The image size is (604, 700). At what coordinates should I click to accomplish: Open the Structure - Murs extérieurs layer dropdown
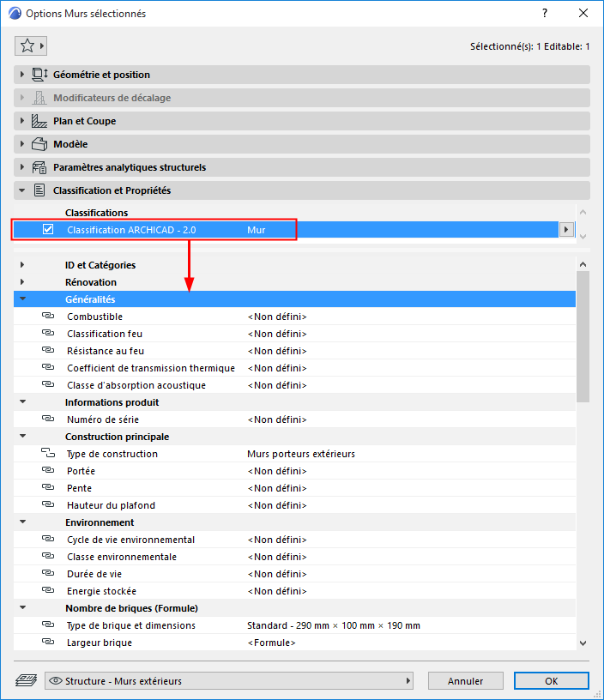click(x=229, y=681)
